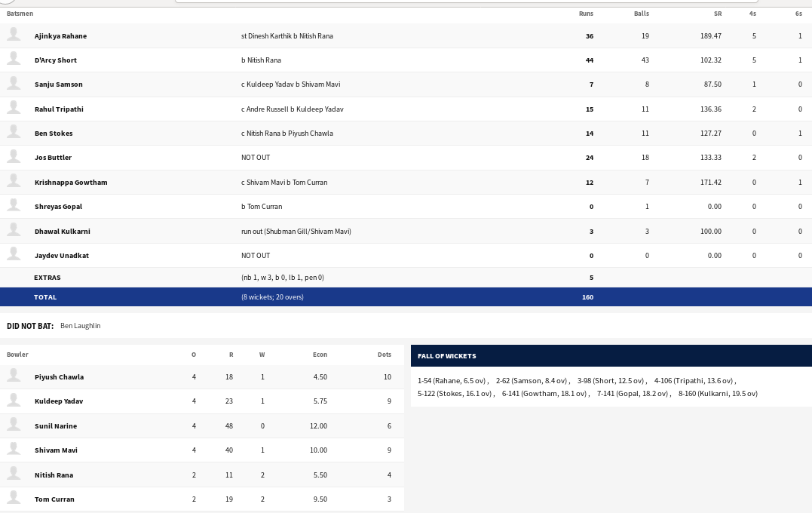Select Dhawal Kulkarni batsman name
This screenshot has width=812, height=513.
(62, 232)
